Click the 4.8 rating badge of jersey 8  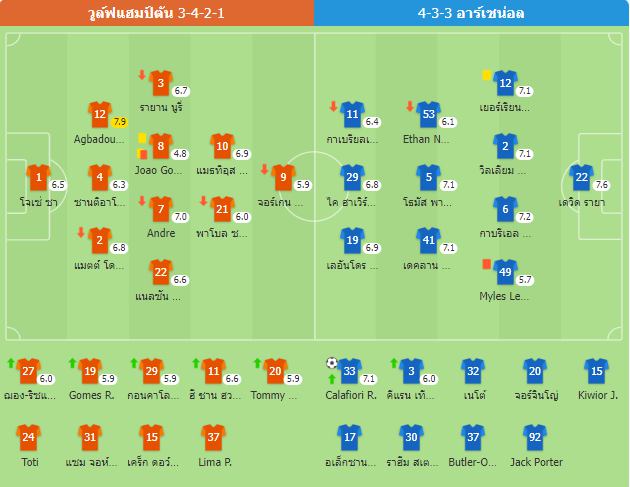(x=180, y=153)
